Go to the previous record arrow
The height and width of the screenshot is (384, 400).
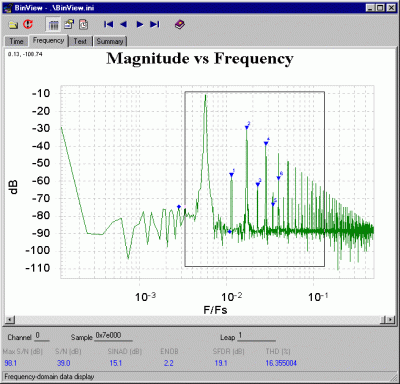(x=123, y=24)
